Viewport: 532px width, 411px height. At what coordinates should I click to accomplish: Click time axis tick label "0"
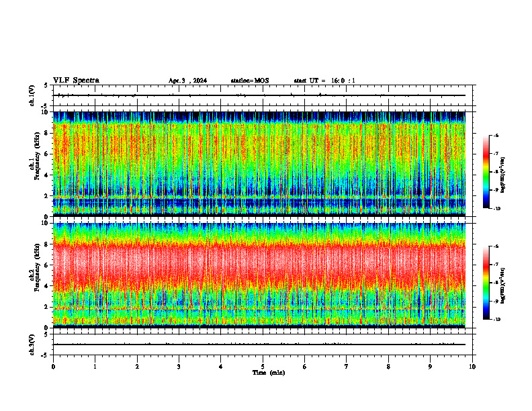(x=53, y=367)
